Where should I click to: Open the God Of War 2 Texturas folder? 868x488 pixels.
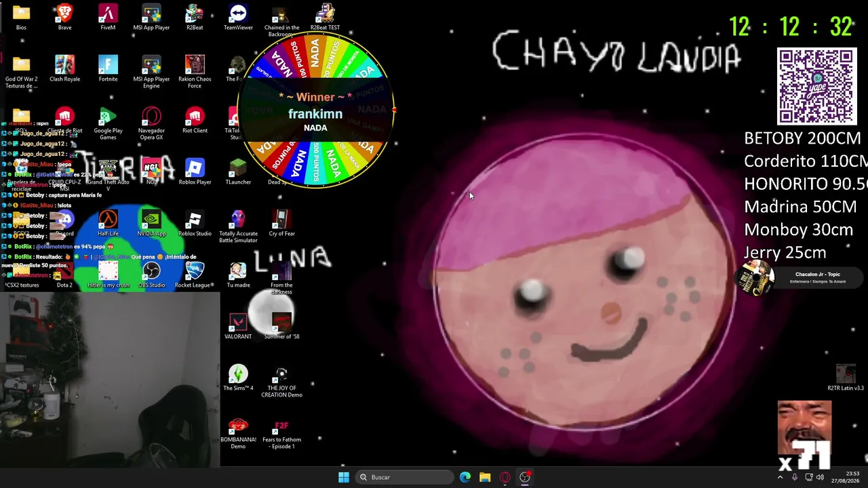pyautogui.click(x=21, y=73)
